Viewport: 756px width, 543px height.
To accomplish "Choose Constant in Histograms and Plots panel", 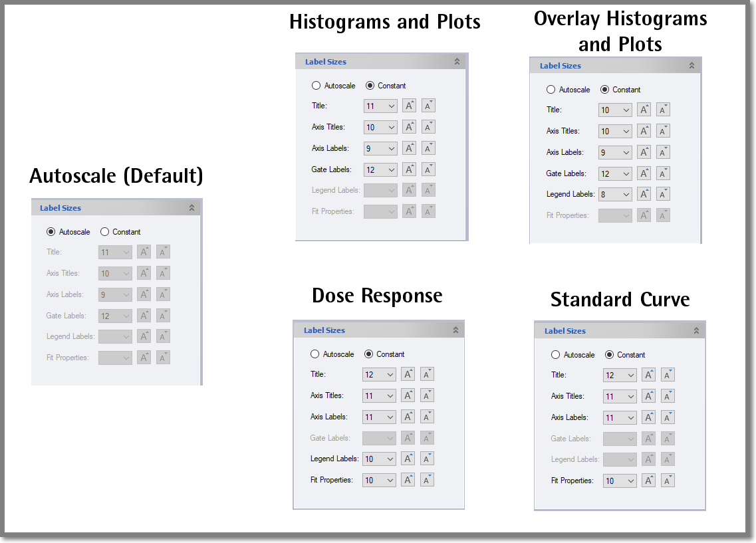I will (x=370, y=85).
